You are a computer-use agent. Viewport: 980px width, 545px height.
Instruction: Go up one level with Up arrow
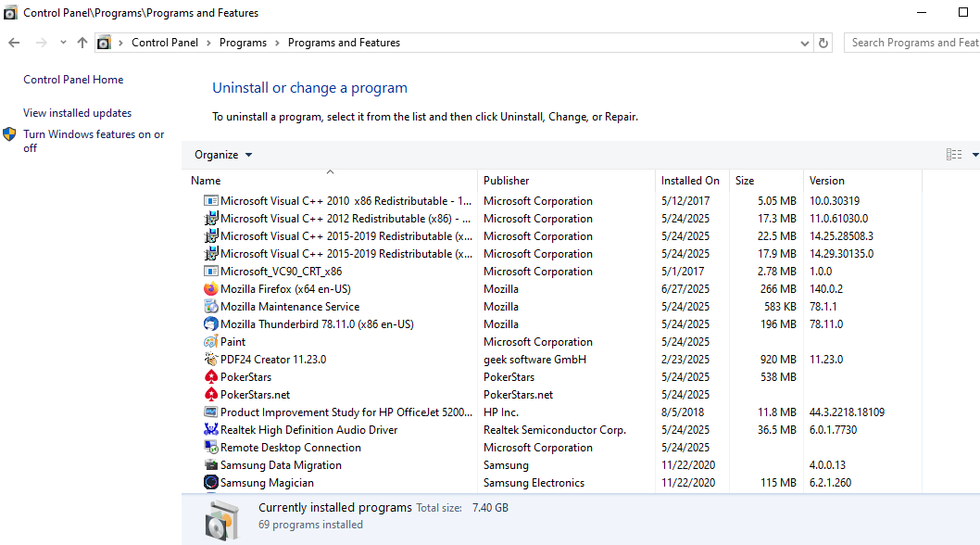[x=82, y=43]
